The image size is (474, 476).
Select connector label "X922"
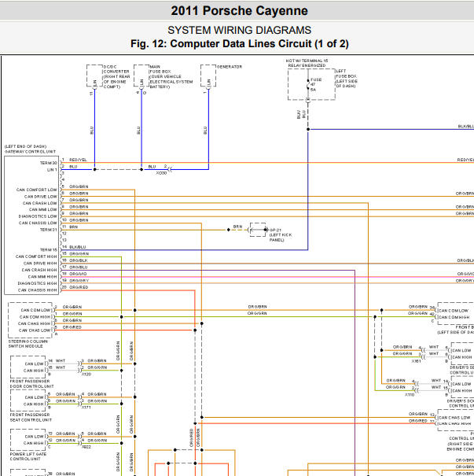[86, 447]
